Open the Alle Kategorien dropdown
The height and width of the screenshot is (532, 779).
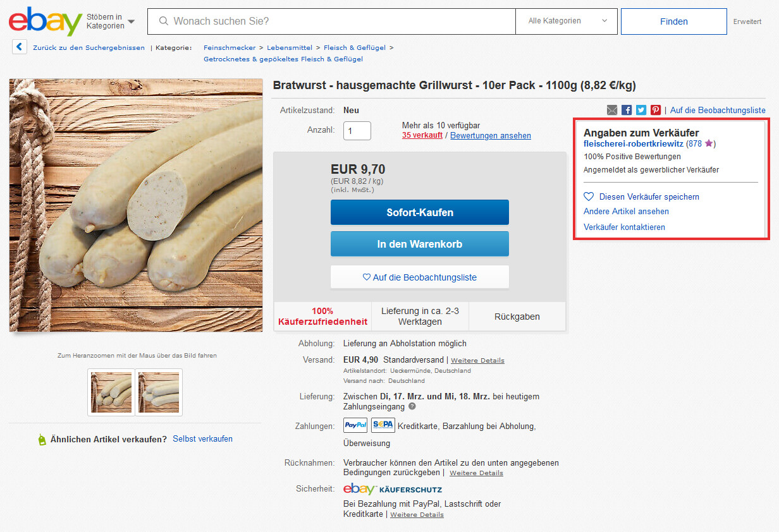pyautogui.click(x=566, y=21)
